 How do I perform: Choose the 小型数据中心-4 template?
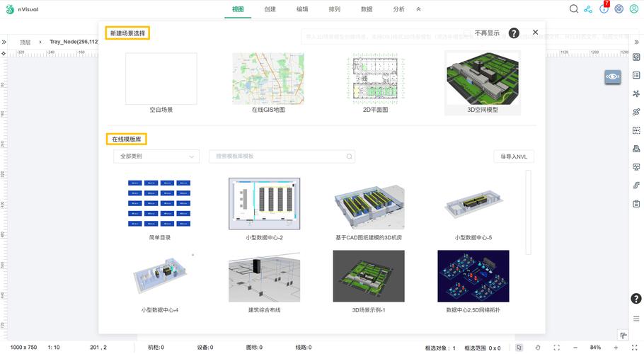coord(159,282)
